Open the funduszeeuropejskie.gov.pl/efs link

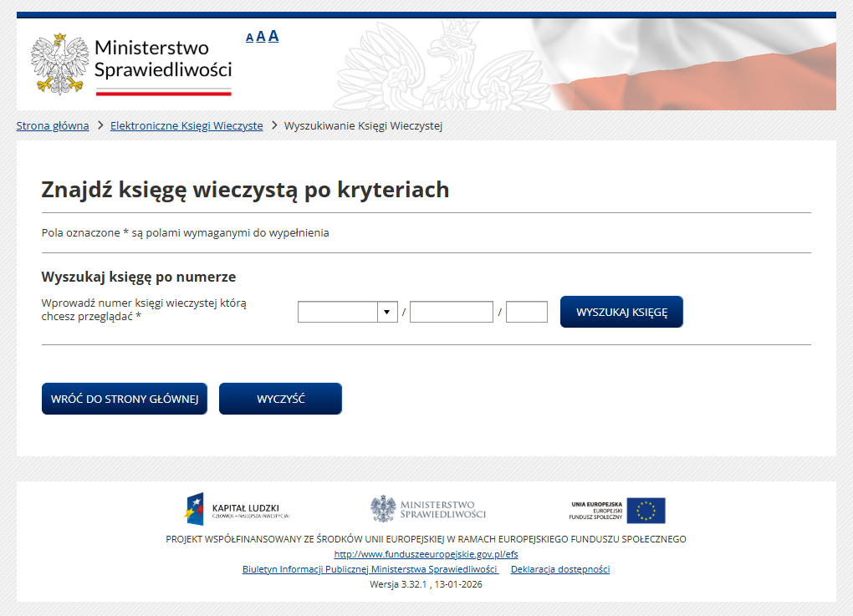[x=426, y=554]
